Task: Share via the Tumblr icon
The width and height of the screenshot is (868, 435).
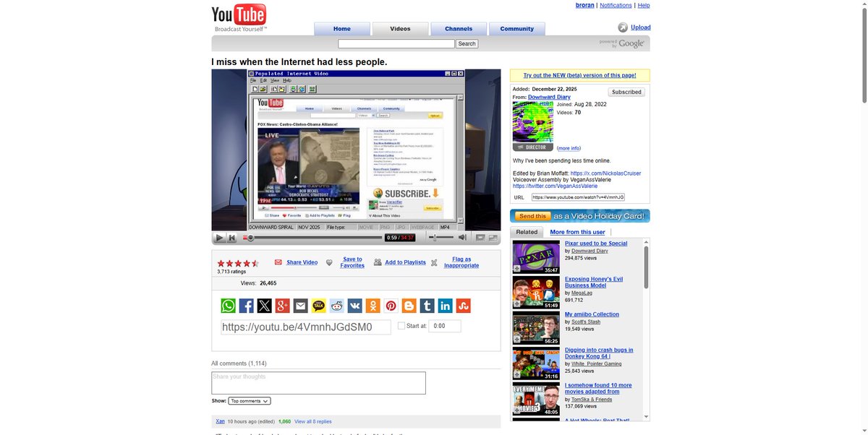Action: point(427,306)
